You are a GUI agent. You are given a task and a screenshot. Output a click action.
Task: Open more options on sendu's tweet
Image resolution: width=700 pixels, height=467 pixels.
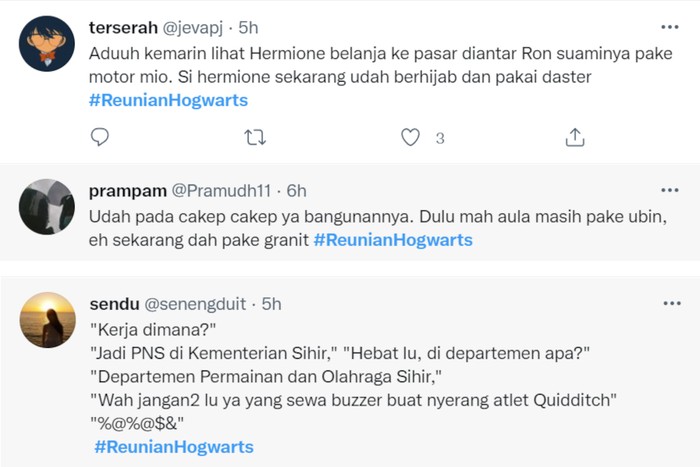tap(669, 302)
